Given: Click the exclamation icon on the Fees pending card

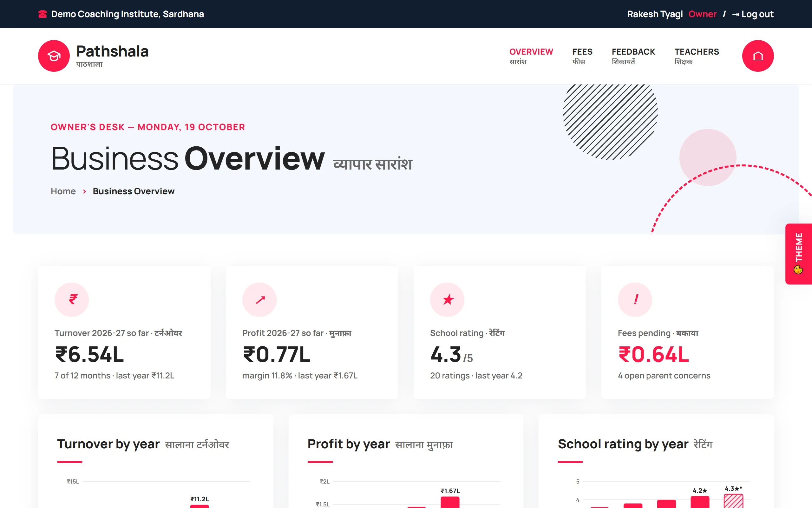Looking at the screenshot, I should [635, 299].
